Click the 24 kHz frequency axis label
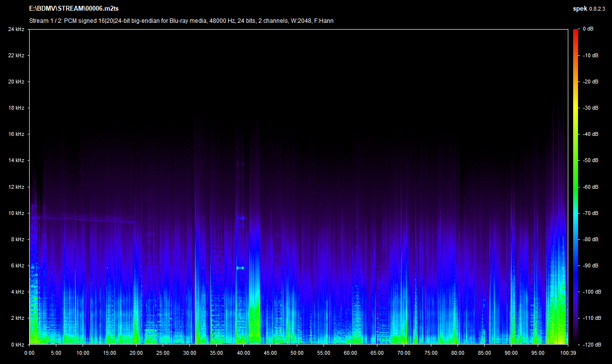612x364 pixels. (16, 29)
